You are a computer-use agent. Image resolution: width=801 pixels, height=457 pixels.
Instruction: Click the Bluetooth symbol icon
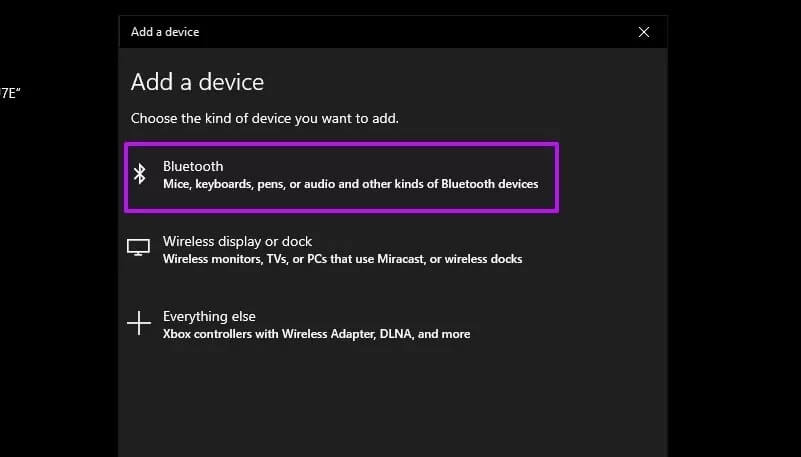[x=139, y=174]
